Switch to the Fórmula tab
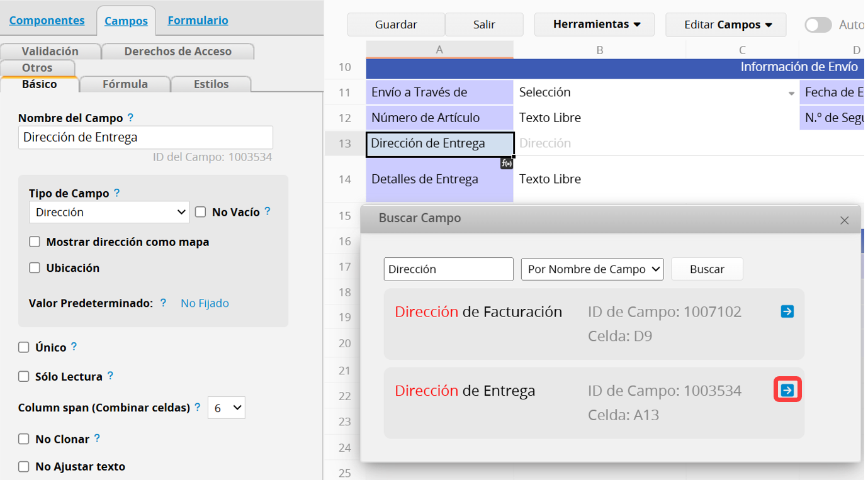The height and width of the screenshot is (480, 868). pos(125,84)
